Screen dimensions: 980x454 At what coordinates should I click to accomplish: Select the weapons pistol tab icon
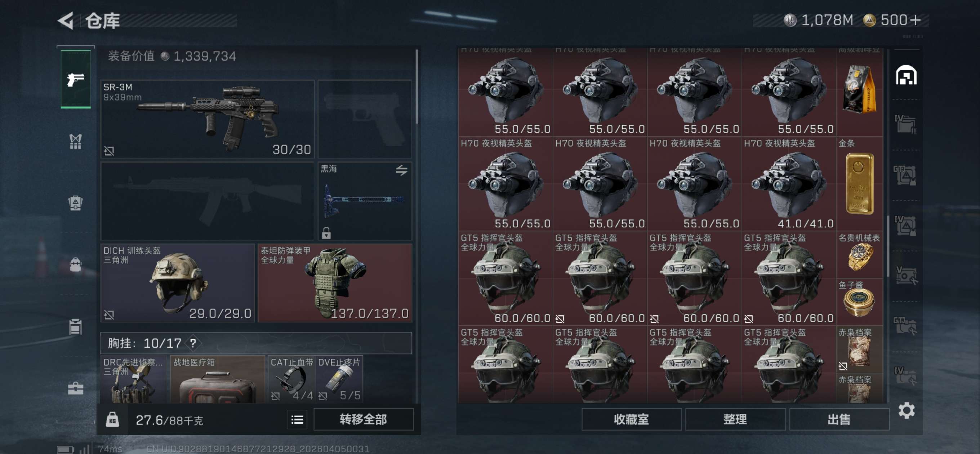pos(76,80)
